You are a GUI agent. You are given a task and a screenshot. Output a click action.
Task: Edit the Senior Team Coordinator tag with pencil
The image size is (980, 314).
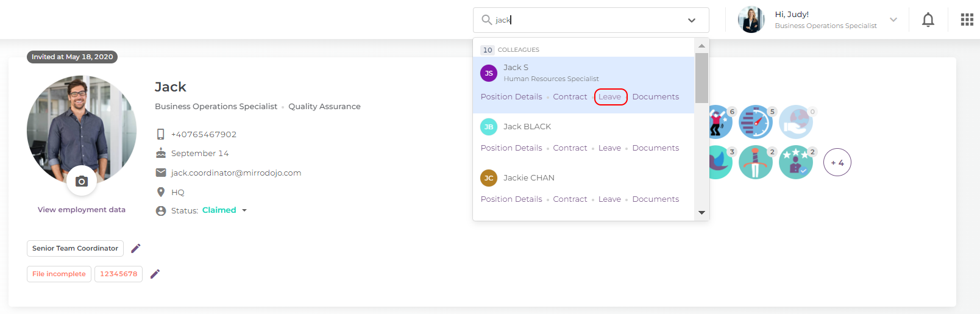click(x=136, y=248)
